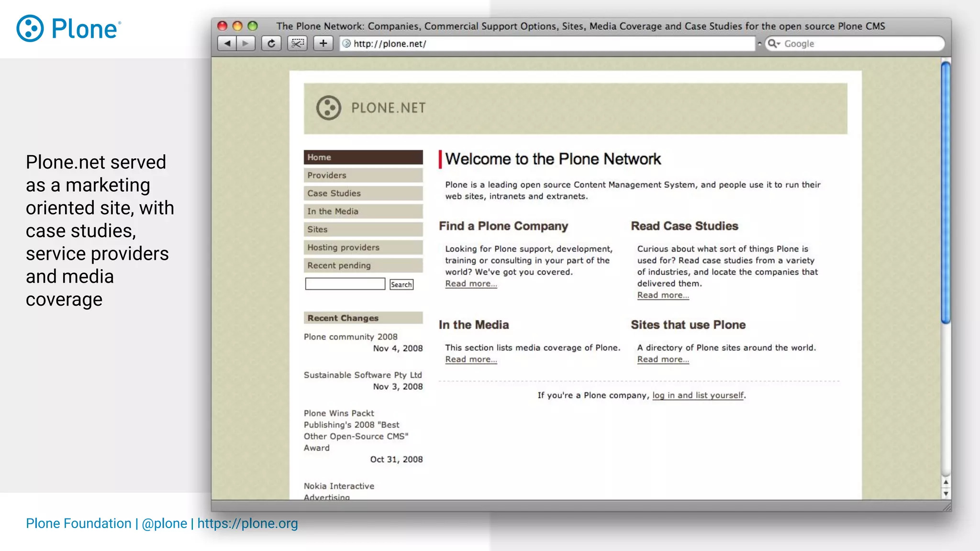980x551 pixels.
Task: Open Plone Wins Packt Publishing award entry
Action: tap(356, 430)
